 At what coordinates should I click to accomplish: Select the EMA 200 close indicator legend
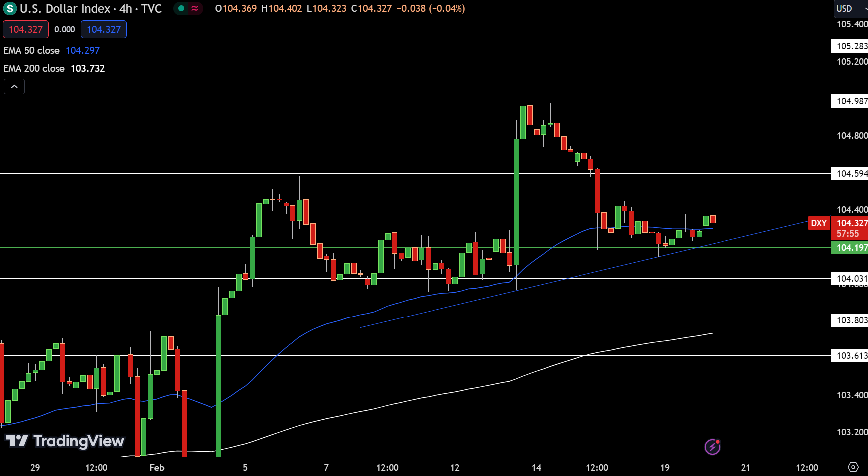34,68
